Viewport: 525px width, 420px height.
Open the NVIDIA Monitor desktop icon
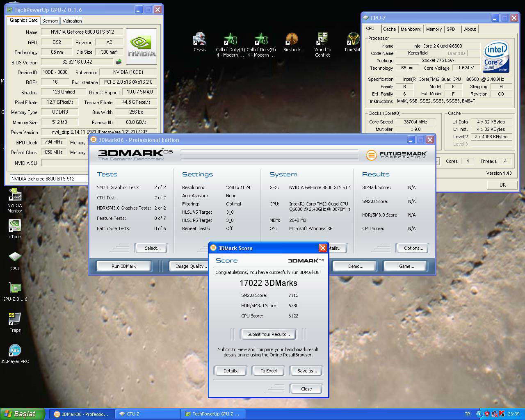pyautogui.click(x=15, y=201)
